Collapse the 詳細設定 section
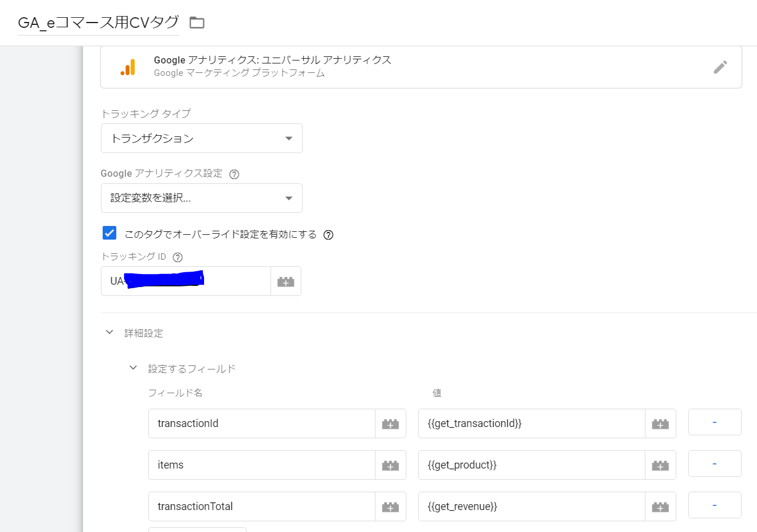The image size is (757, 532). (x=109, y=332)
